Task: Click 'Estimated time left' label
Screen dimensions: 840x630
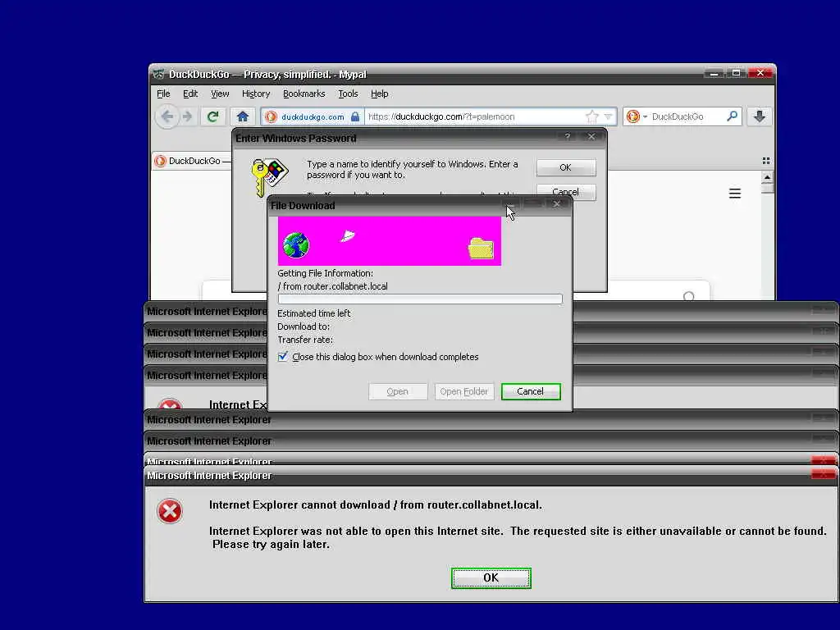Action: tap(314, 313)
